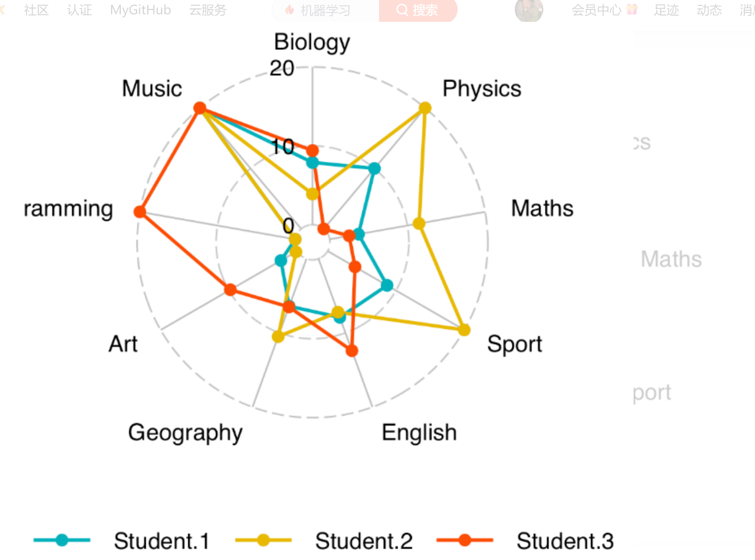Open 会员中心 member center link
This screenshot has width=755, height=560.
[596, 10]
